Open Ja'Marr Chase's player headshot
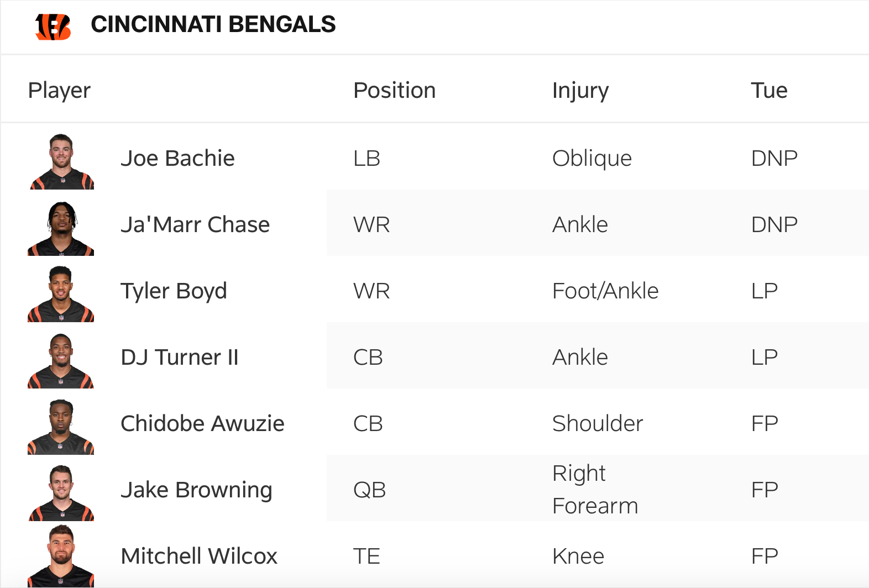 [x=61, y=228]
